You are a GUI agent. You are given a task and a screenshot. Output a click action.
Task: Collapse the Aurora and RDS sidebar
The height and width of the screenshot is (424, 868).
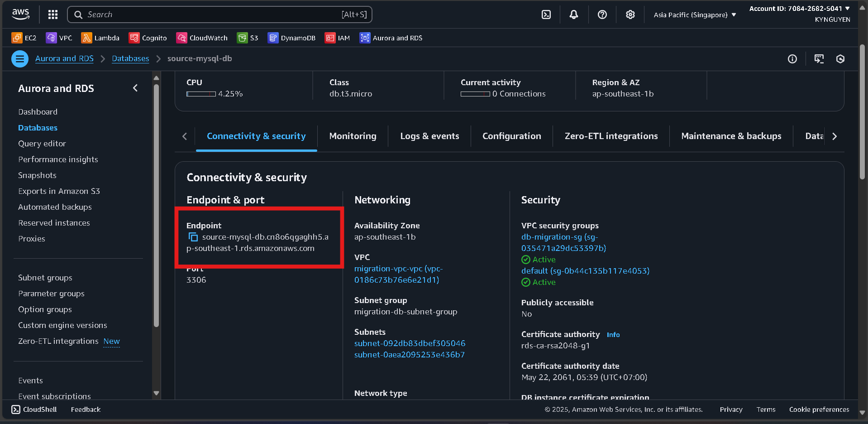coord(135,88)
